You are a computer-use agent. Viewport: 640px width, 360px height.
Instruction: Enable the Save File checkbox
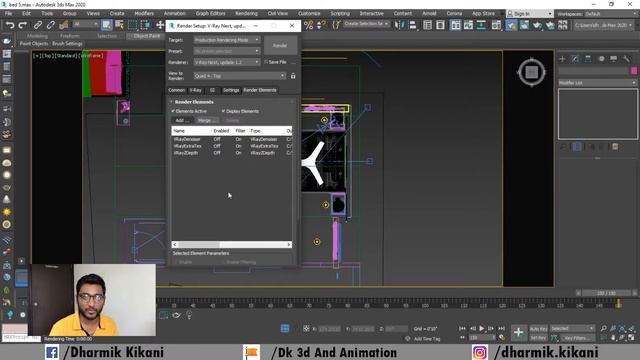click(x=266, y=62)
